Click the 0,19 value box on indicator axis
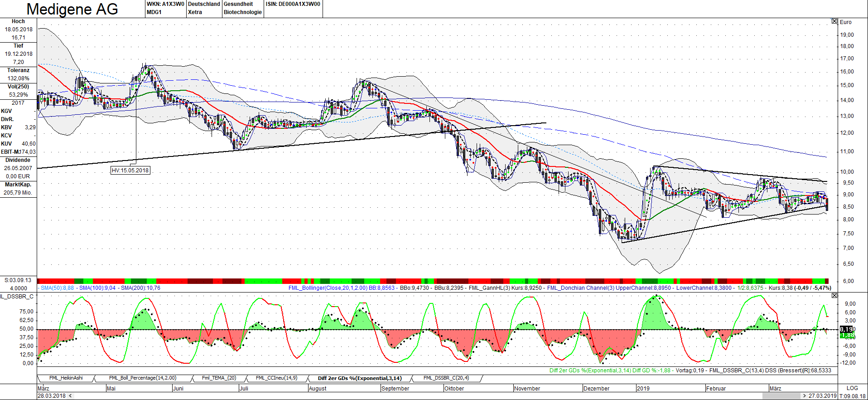The height and width of the screenshot is (400, 868). tap(847, 329)
